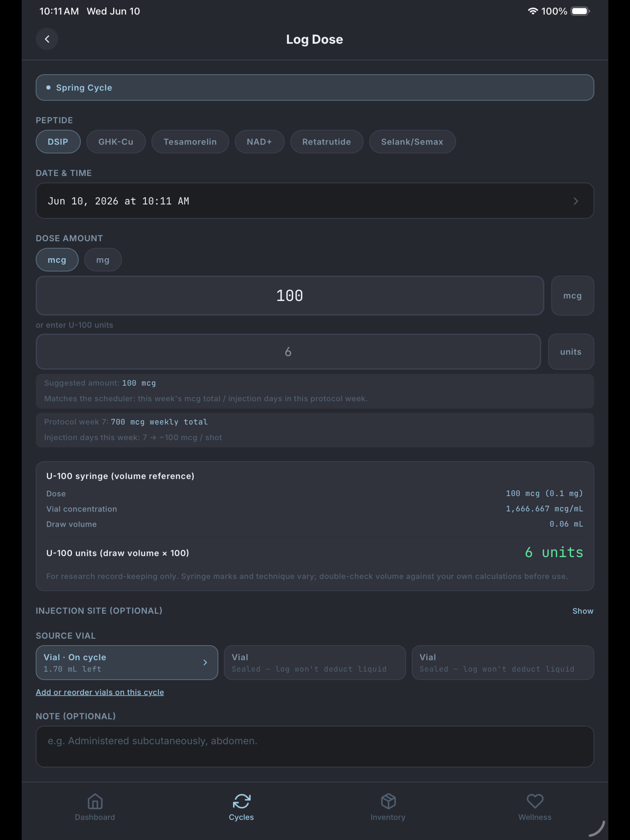Tap the INJECTION SITE (OPTIONAL) label
This screenshot has height=840, width=630.
click(x=99, y=611)
